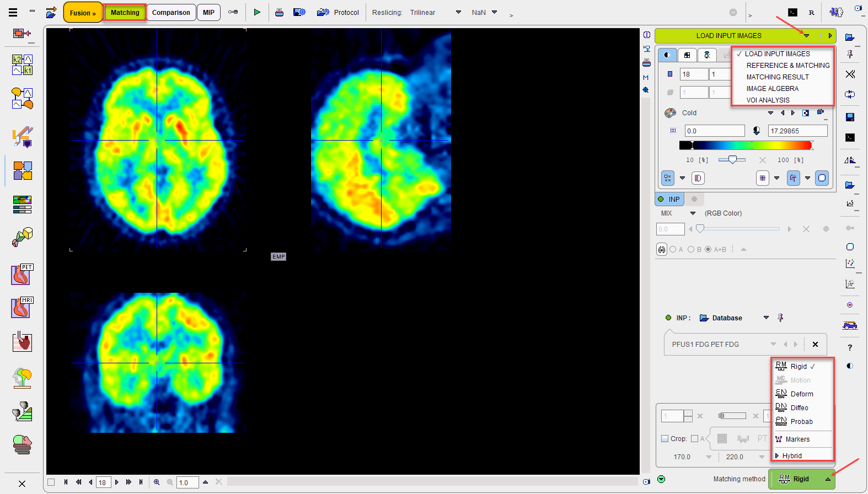Click the green circle arrow near Matching method

pyautogui.click(x=661, y=479)
